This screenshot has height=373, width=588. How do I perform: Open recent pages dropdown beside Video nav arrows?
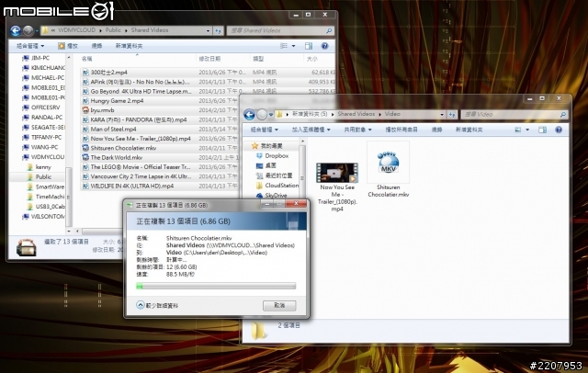[x=271, y=115]
